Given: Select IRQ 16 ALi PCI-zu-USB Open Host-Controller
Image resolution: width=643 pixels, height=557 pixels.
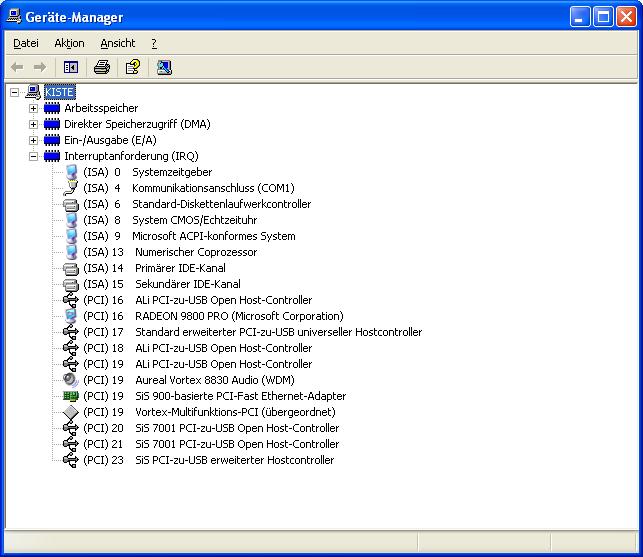Looking at the screenshot, I should click(223, 300).
